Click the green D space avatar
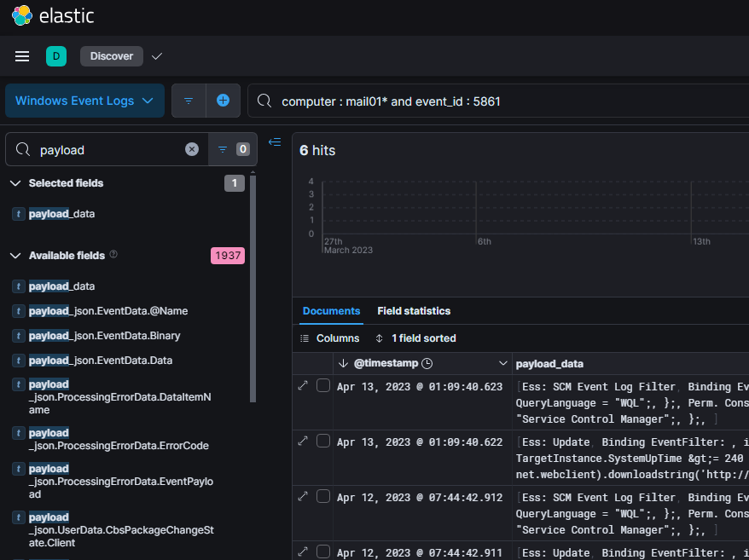This screenshot has width=749, height=560. click(x=55, y=56)
